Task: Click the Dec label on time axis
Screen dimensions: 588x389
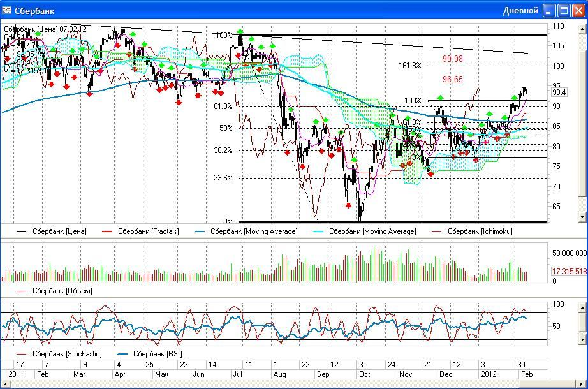Action: (446, 374)
